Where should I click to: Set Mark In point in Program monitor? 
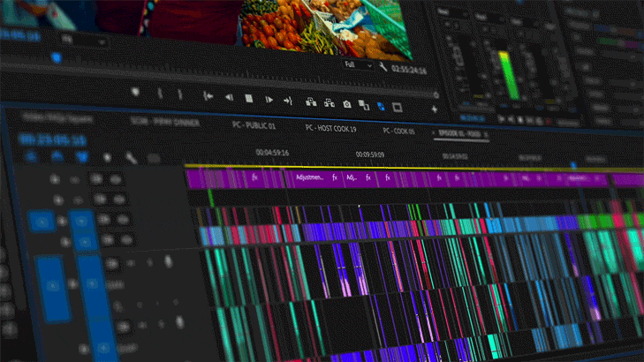[x=160, y=94]
